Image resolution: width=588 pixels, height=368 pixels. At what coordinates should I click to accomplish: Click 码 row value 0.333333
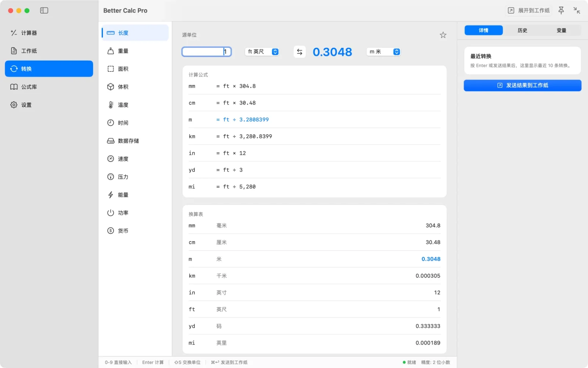click(428, 326)
